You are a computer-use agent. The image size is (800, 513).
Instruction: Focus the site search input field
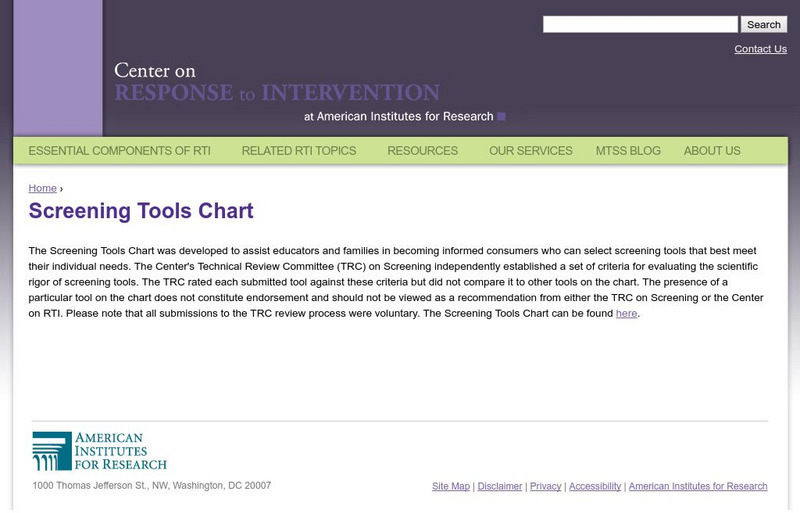640,25
